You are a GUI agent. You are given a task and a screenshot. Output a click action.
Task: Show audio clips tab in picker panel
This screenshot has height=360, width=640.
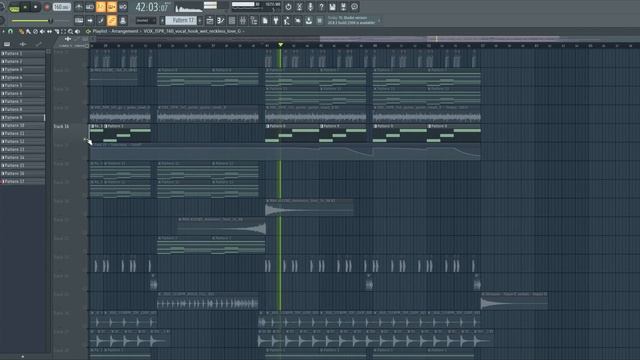click(23, 44)
